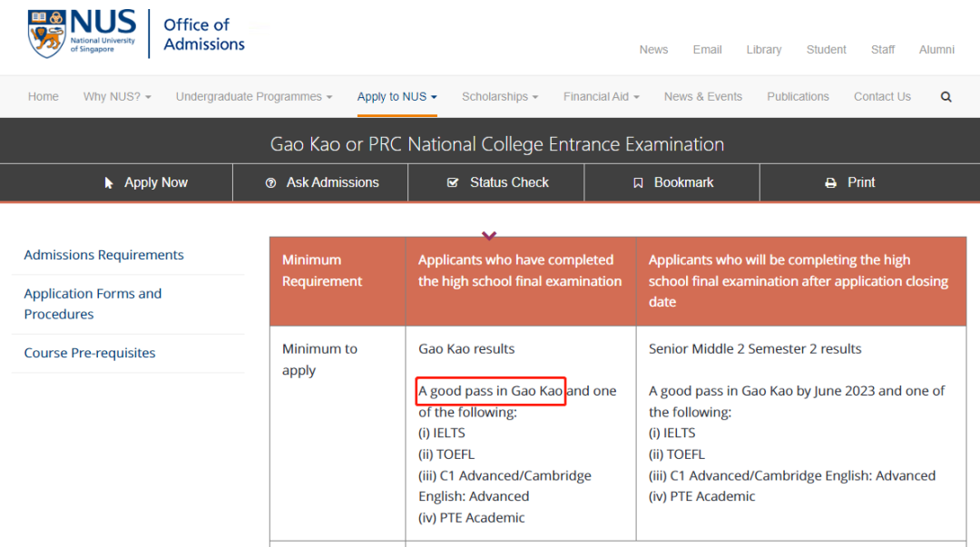Open the Contact Us page

click(x=882, y=97)
